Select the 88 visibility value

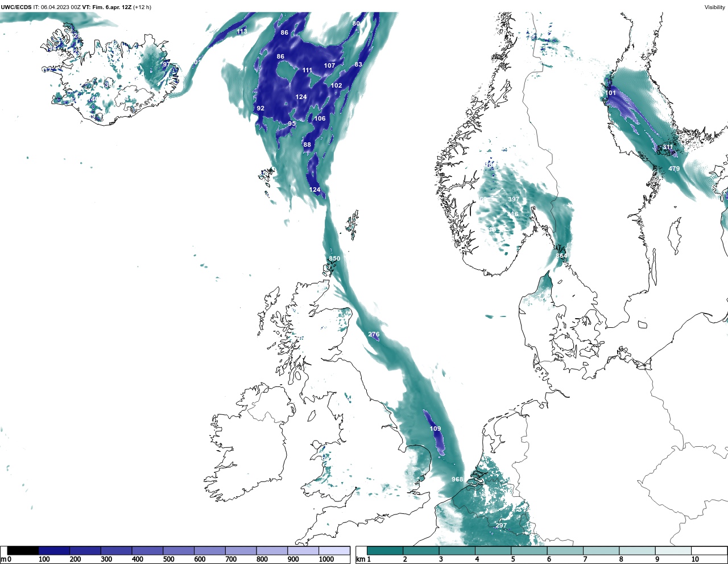(307, 145)
